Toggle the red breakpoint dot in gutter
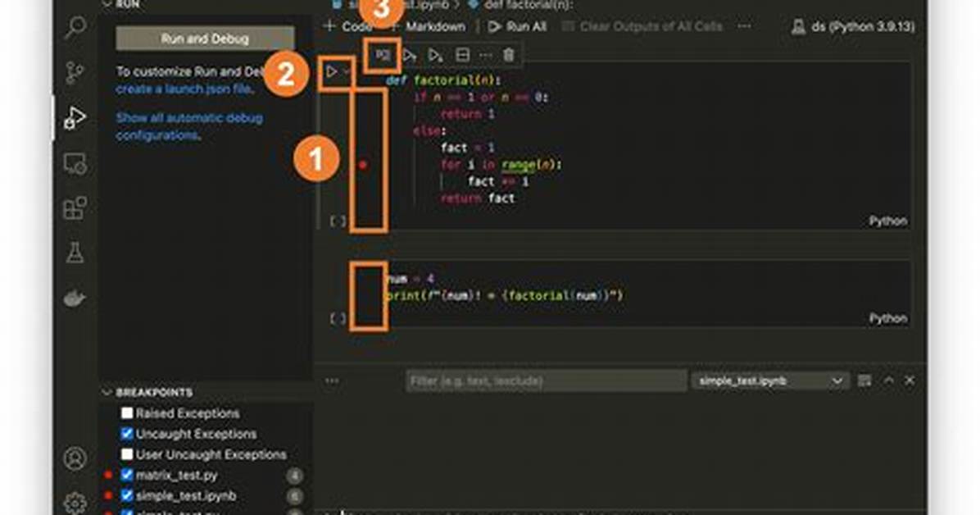The image size is (980, 515). click(x=362, y=165)
